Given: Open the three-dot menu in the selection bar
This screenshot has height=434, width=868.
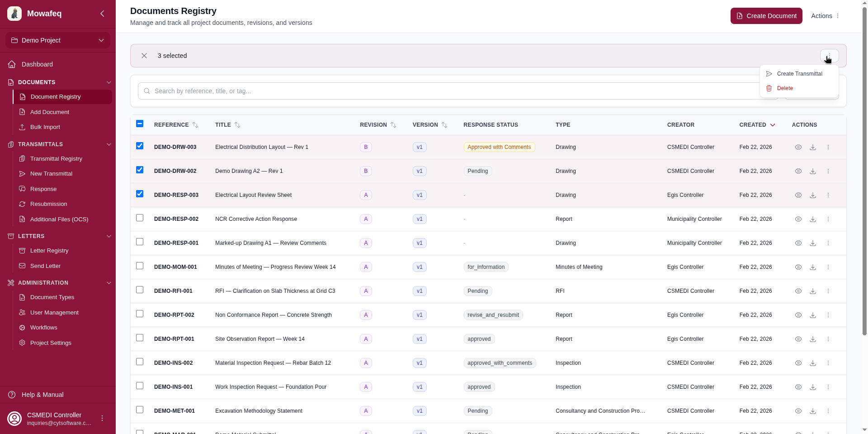Looking at the screenshot, I should [x=830, y=56].
